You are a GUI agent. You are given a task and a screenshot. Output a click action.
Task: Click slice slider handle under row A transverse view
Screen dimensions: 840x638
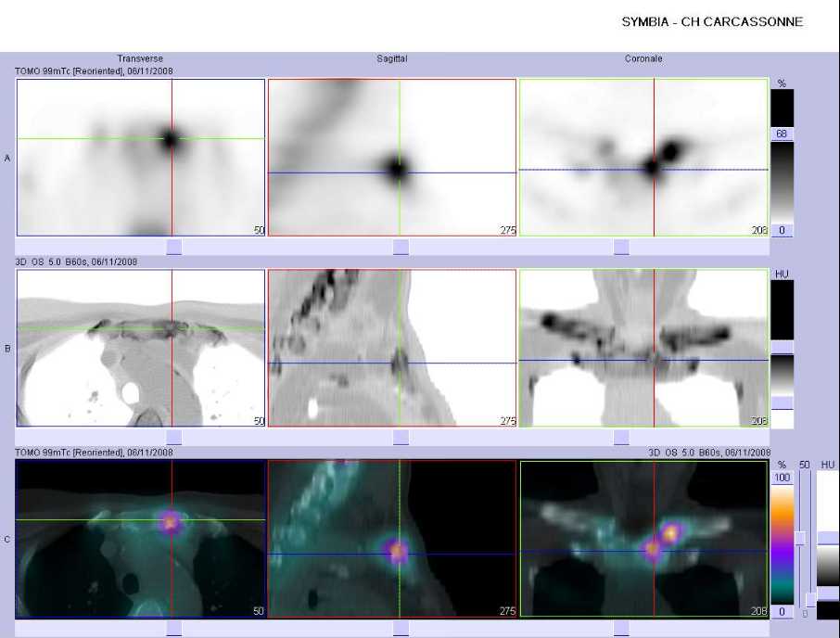[x=174, y=247]
